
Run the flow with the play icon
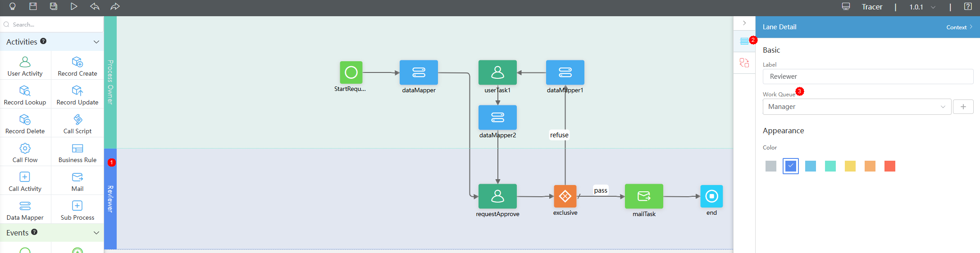(74, 6)
